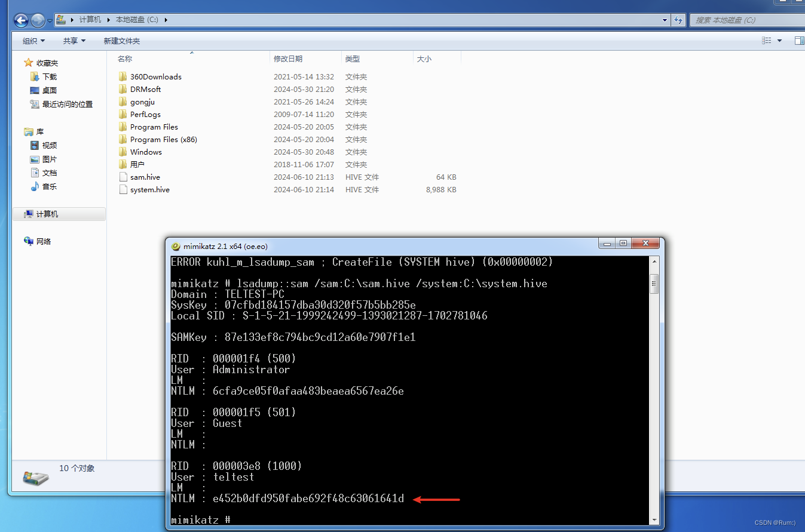Click the mimikatz scrollbar thumb
The image size is (805, 532).
[x=654, y=284]
